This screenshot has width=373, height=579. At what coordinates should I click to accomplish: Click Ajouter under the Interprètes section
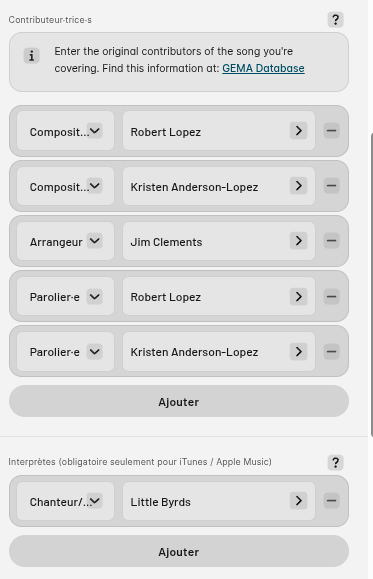(179, 551)
